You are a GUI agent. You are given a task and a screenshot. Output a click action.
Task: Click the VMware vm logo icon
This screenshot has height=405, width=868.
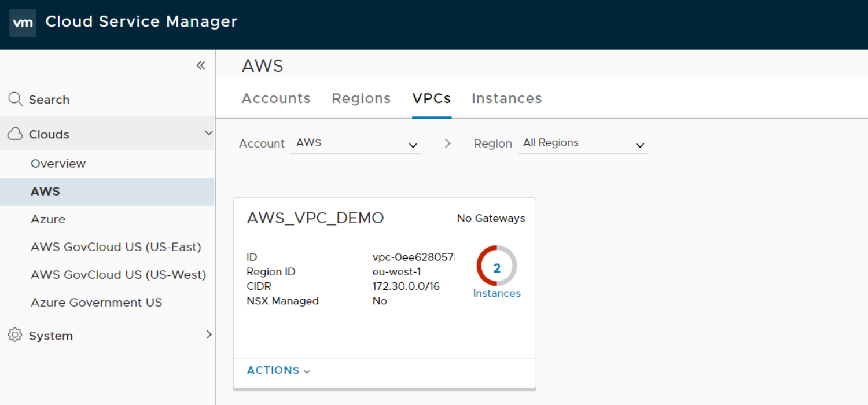pyautogui.click(x=23, y=23)
